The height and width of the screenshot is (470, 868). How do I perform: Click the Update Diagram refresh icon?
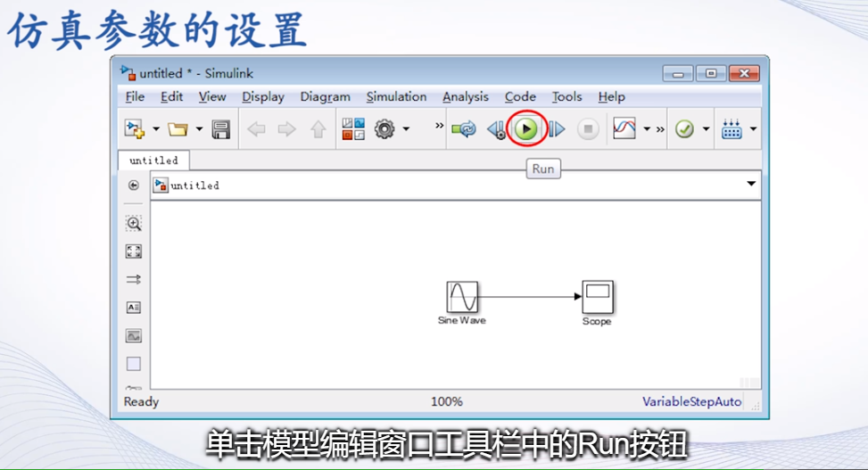coord(464,129)
